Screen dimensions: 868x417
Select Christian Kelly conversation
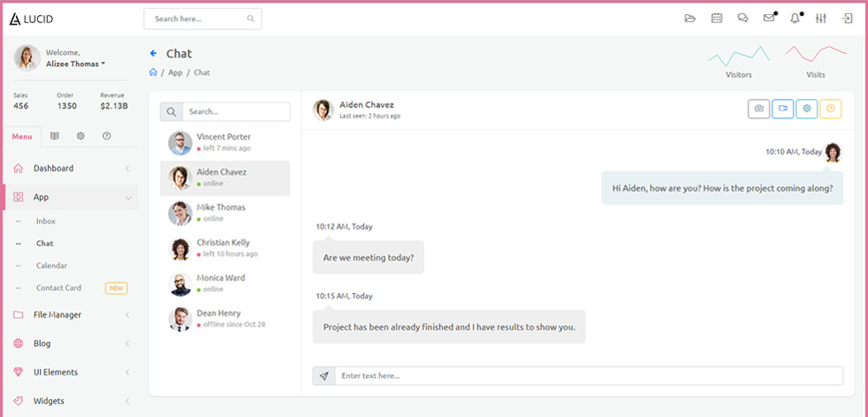[225, 248]
